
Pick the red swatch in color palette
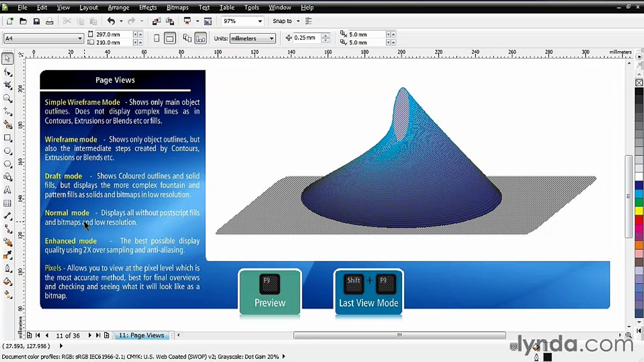point(639,219)
